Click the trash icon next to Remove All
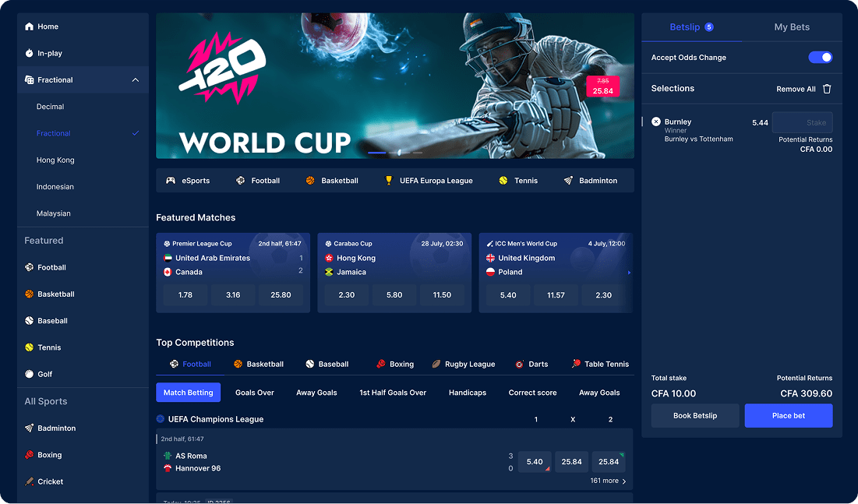 827,89
